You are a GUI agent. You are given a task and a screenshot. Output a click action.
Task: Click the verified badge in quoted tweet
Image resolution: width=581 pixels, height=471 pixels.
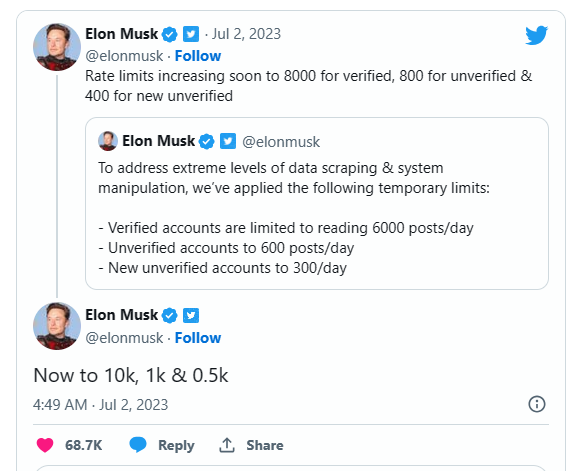[x=206, y=142]
